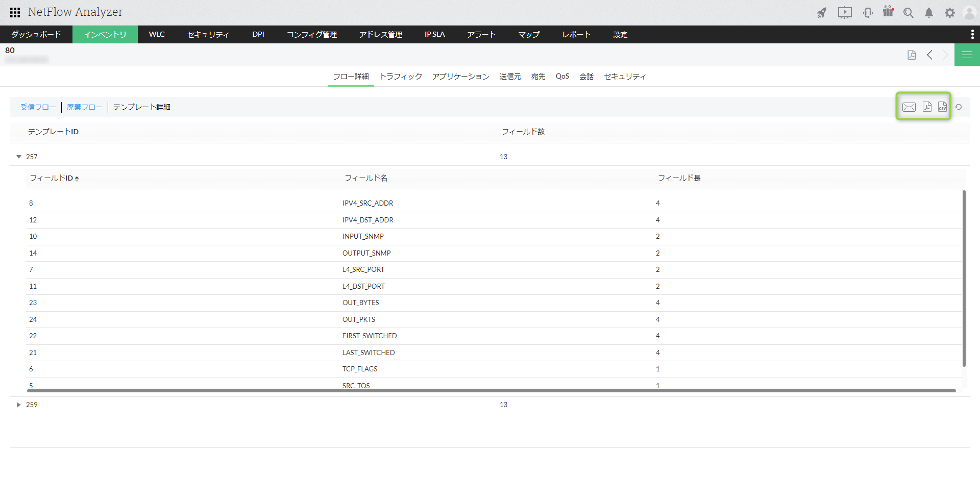Viewport: 980px width, 478px height.
Task: Click the vertical scrollbar of field list
Action: click(x=964, y=278)
